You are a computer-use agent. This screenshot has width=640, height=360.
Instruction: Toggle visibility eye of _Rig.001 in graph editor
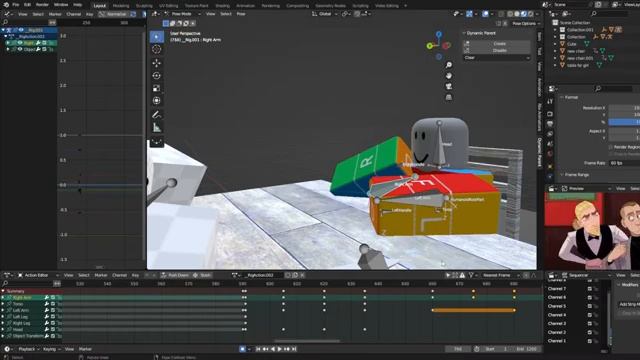pyautogui.click(x=21, y=30)
